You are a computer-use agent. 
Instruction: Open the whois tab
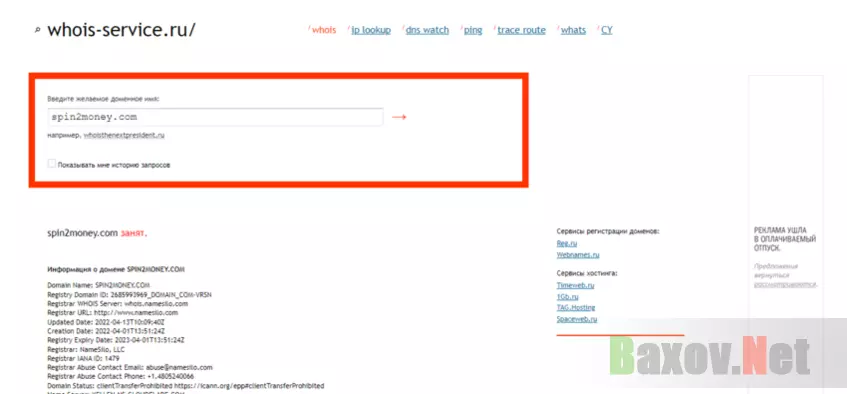pyautogui.click(x=324, y=30)
